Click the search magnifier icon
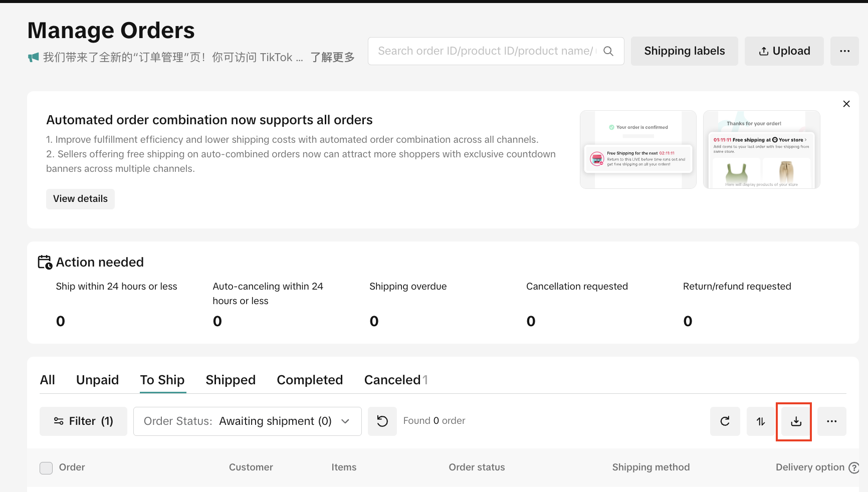The image size is (868, 492). (x=608, y=51)
